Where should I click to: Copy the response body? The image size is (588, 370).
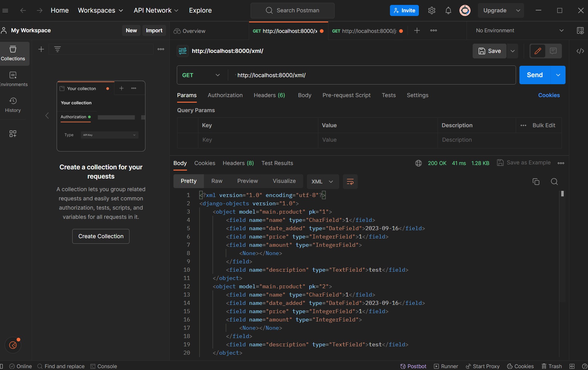pos(536,182)
